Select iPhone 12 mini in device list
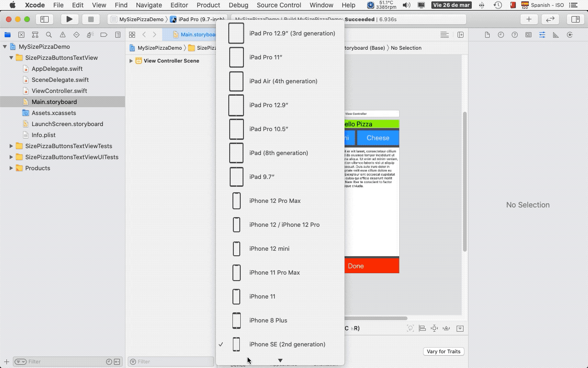588x368 pixels. click(280, 248)
